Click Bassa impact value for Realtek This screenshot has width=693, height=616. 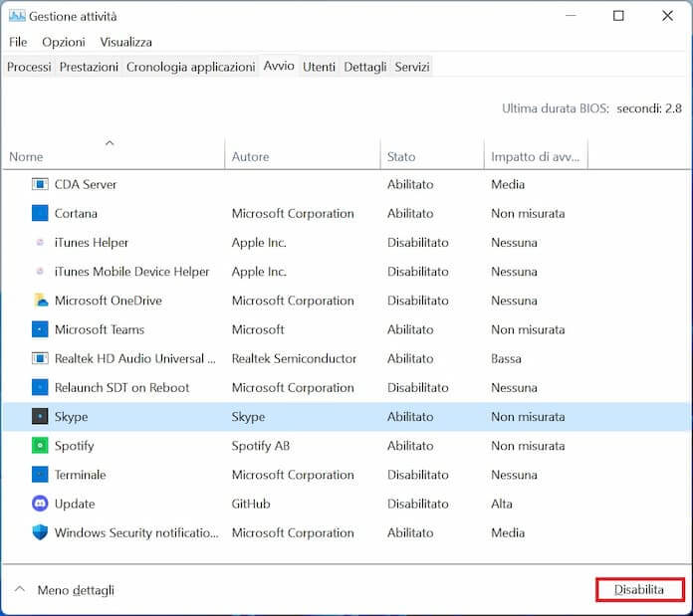point(506,358)
